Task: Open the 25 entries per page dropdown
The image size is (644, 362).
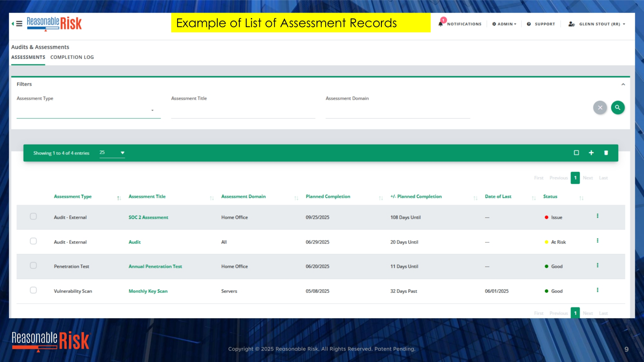Action: [x=112, y=153]
